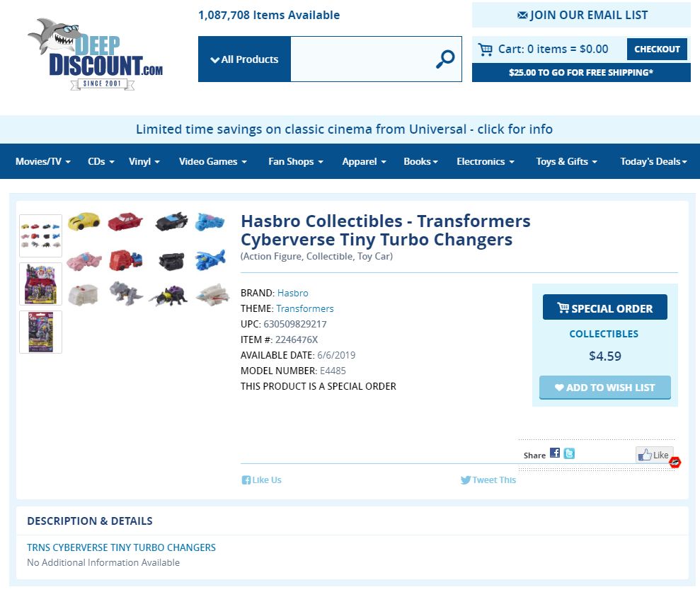Add the item to wish list
This screenshot has width=700, height=592.
pyautogui.click(x=605, y=387)
